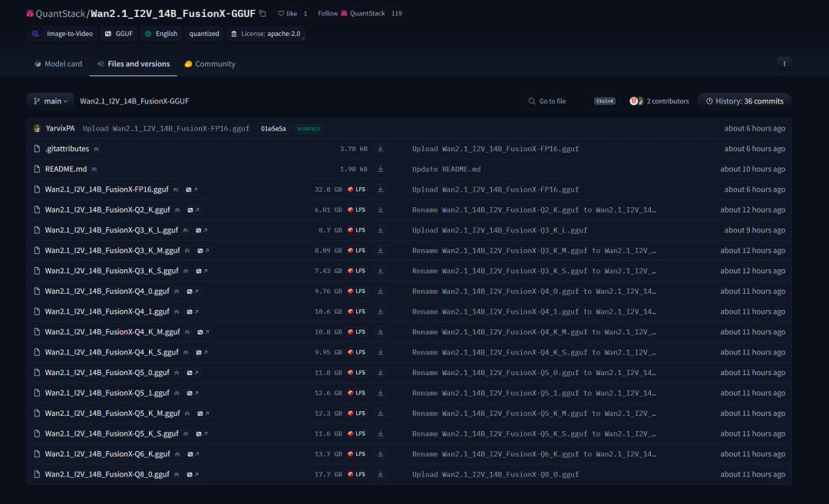Download the FusionX-Q3_K_S.gguf file
This screenshot has width=829, height=504.
(x=380, y=271)
